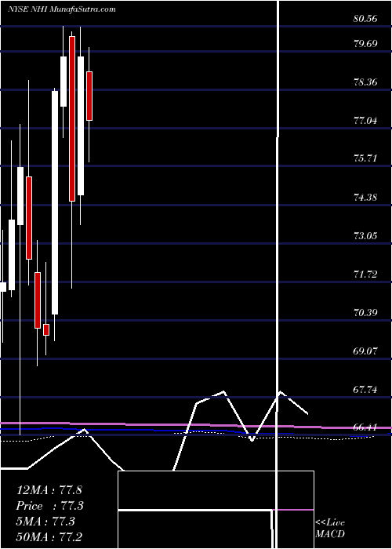This screenshot has width=392, height=549.
Task: Click the 67.74 price axis label
Action: [365, 389]
